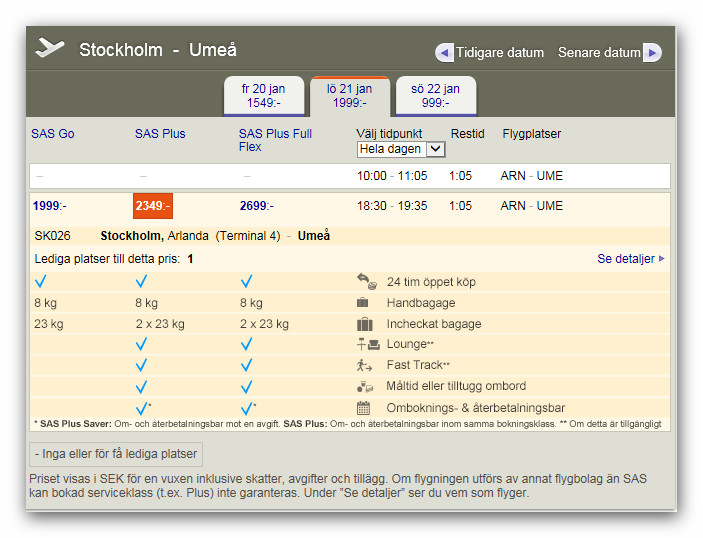Select the lö 21 jan date tab

click(x=349, y=96)
